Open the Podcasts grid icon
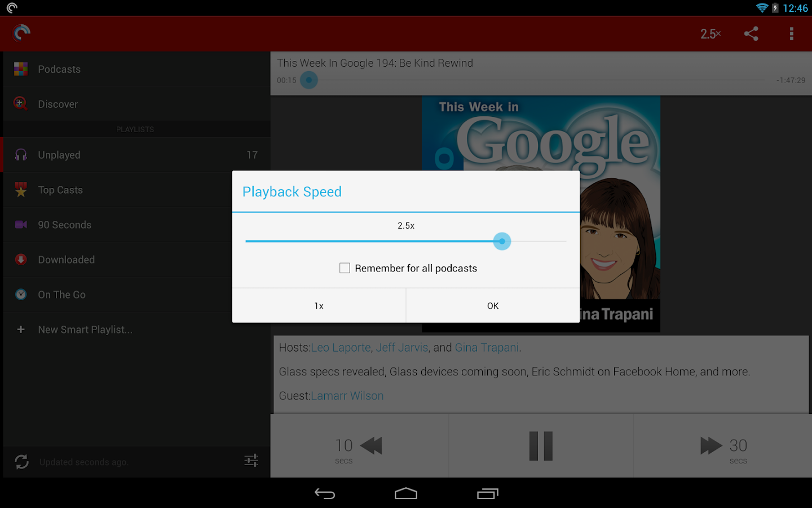 (21, 69)
